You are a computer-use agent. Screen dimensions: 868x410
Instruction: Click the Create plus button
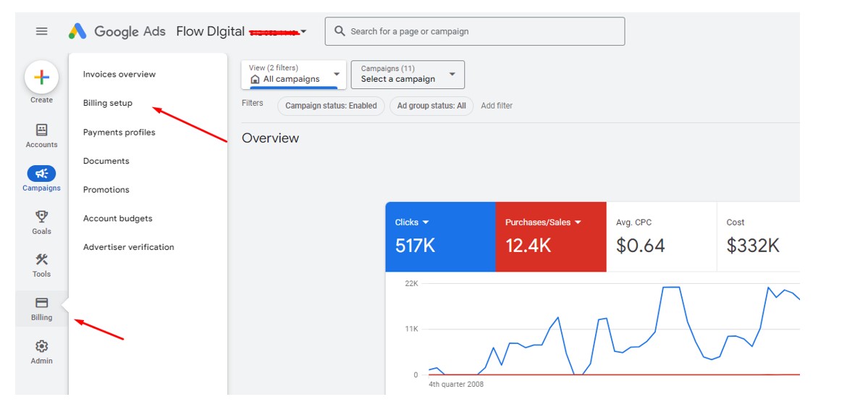(41, 77)
